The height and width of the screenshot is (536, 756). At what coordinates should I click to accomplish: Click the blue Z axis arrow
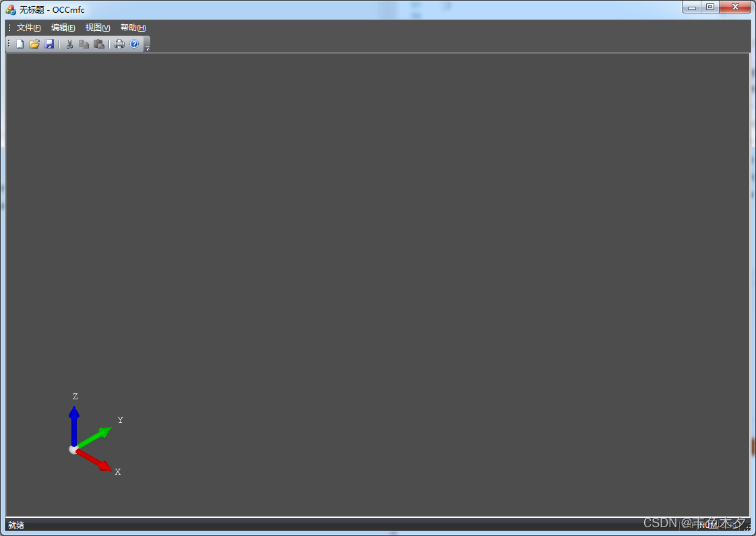[x=73, y=426]
